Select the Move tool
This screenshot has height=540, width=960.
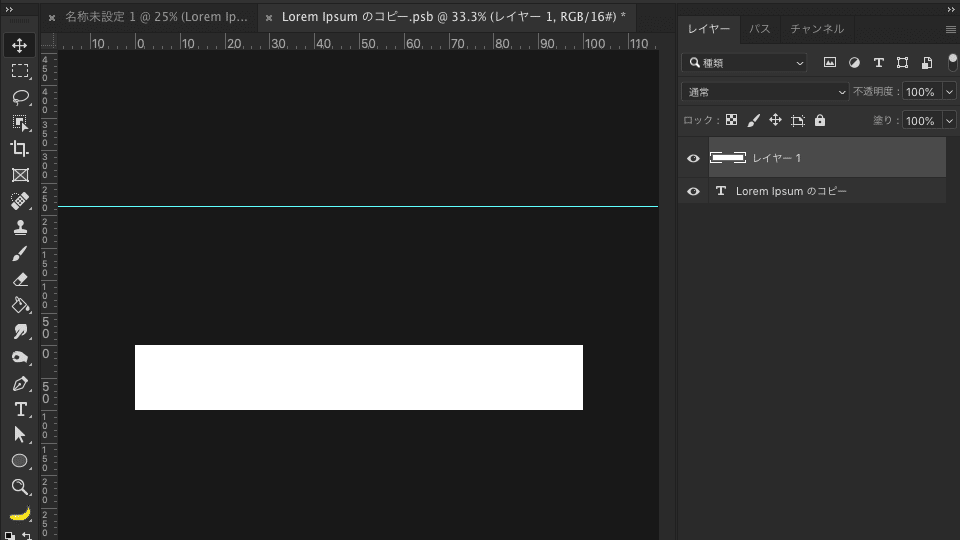coord(20,45)
